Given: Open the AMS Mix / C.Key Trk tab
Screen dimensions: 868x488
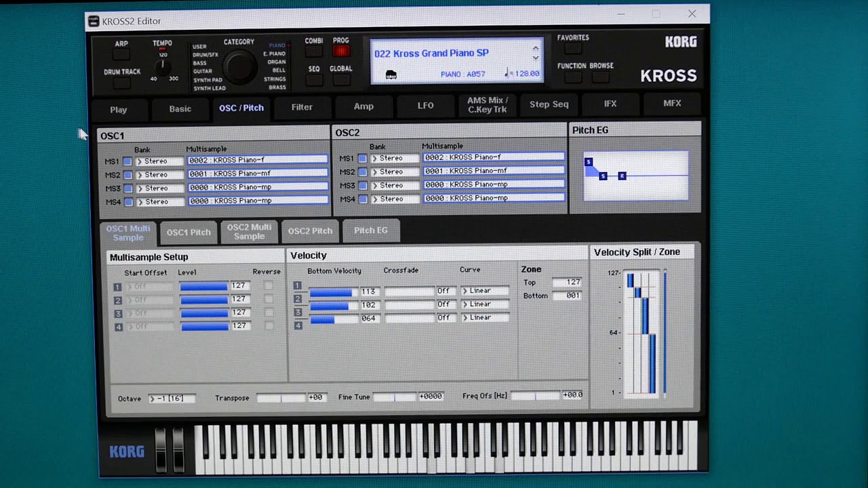Looking at the screenshot, I should (x=487, y=105).
